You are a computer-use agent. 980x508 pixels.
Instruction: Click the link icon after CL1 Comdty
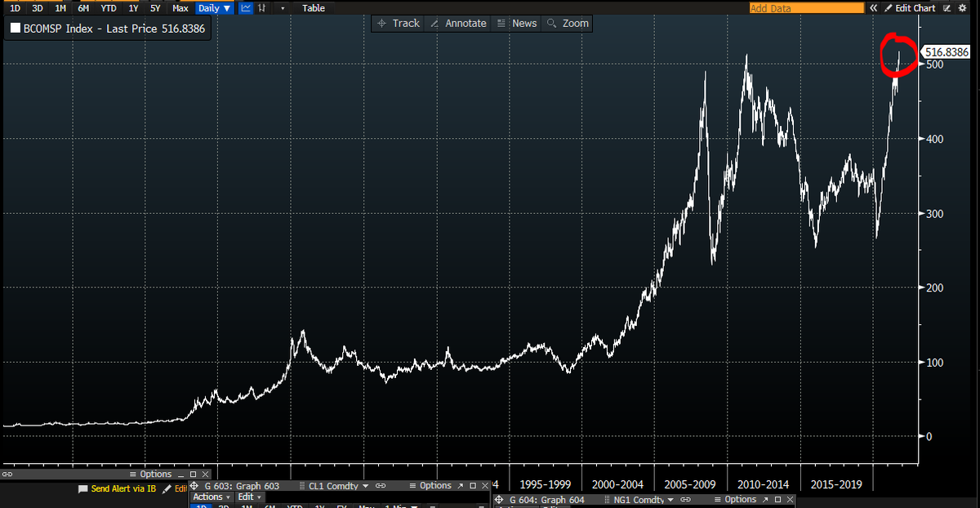381,486
